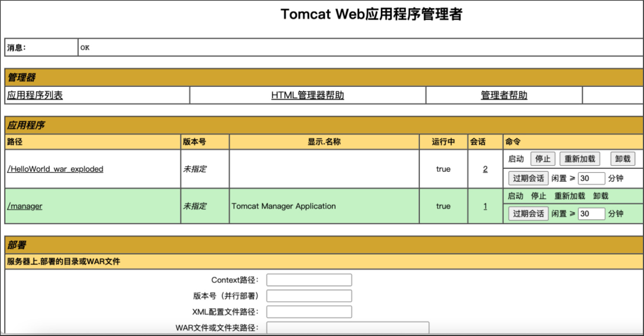
Task: Focus idle minutes field for HelloWorld_war_exploded
Action: point(592,179)
